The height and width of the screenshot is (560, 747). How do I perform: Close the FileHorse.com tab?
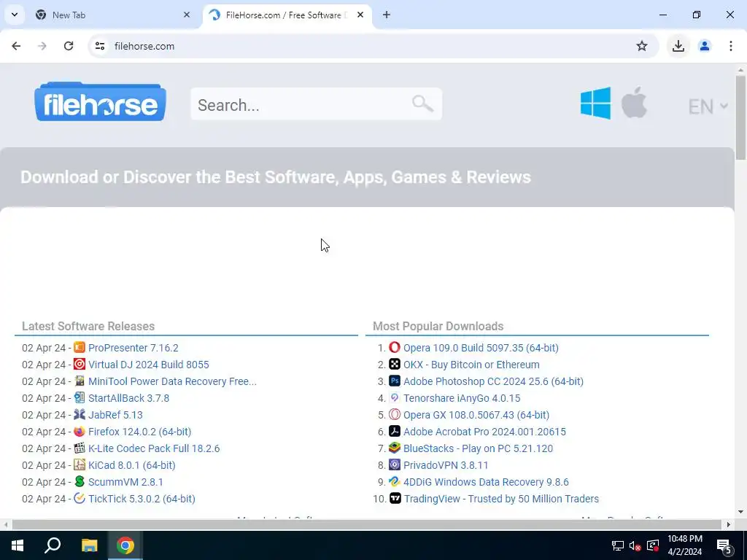click(x=360, y=15)
